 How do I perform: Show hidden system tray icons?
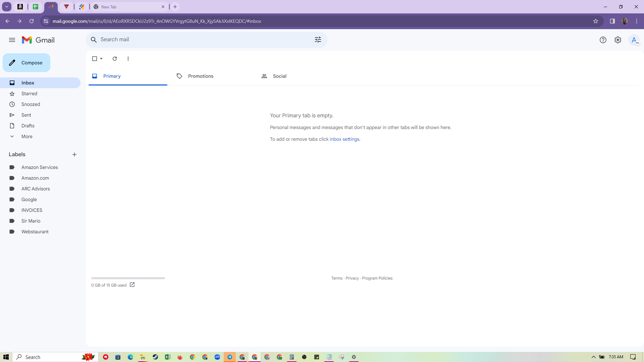pos(594,357)
